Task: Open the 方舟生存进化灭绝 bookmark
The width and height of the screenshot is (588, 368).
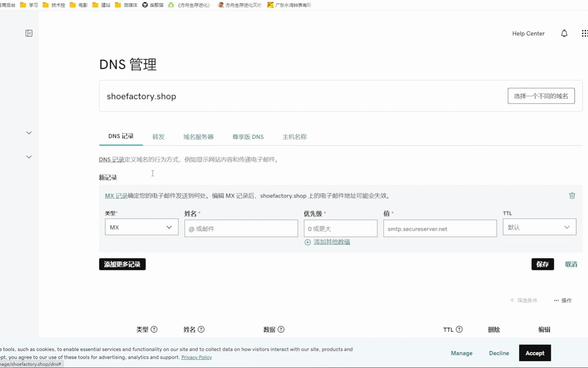Action: [240, 5]
